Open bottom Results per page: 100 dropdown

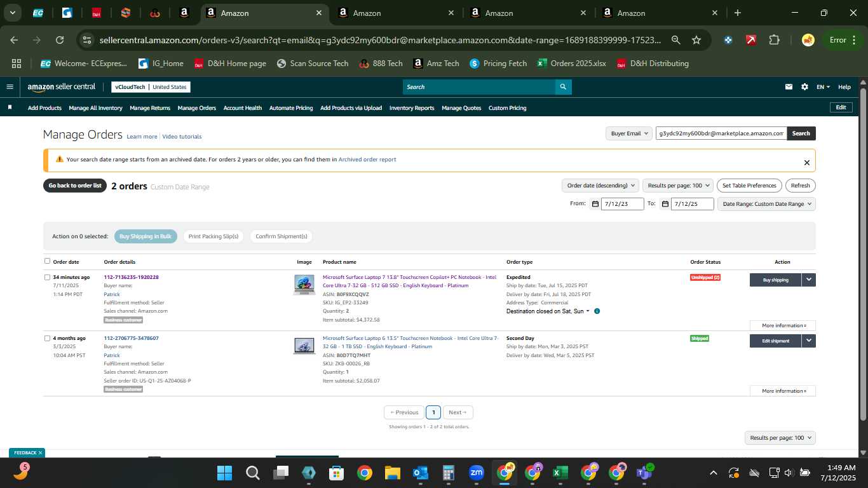pos(780,438)
